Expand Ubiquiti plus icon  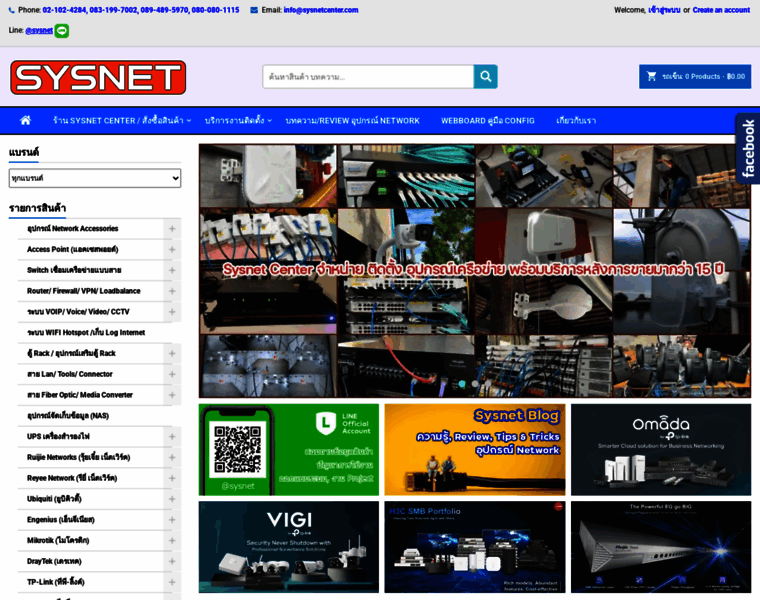pyautogui.click(x=172, y=499)
